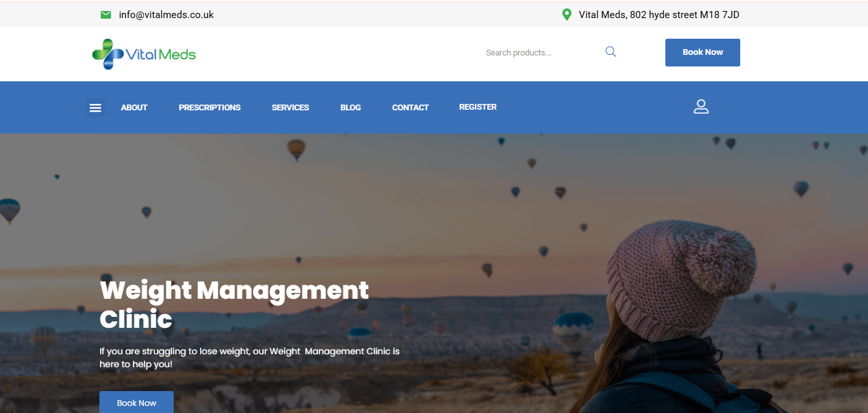Viewport: 868px width, 413px height.
Task: Click the Vital Meds logo
Action: click(144, 54)
